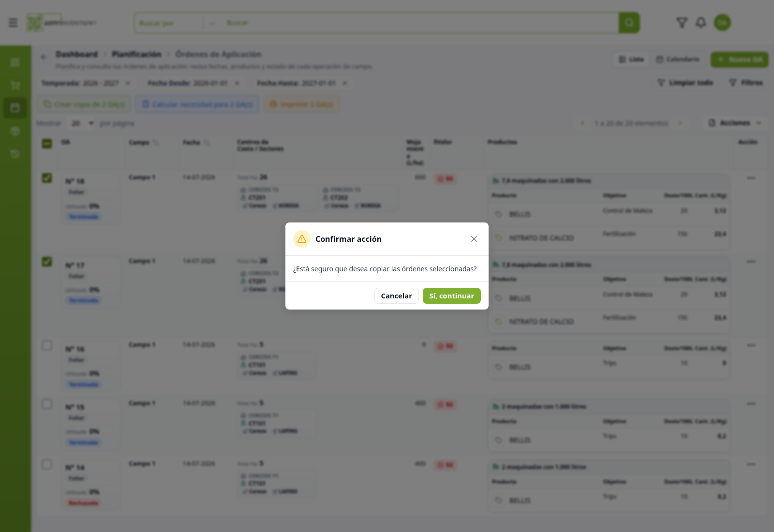Open the funnel filter icon in header
The height and width of the screenshot is (532, 774).
[682, 23]
